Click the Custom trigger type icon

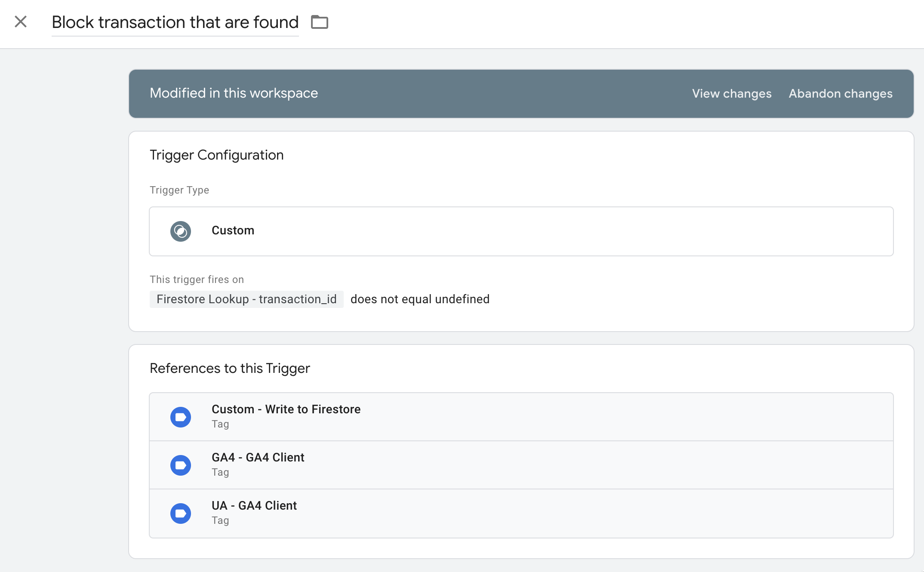[181, 231]
